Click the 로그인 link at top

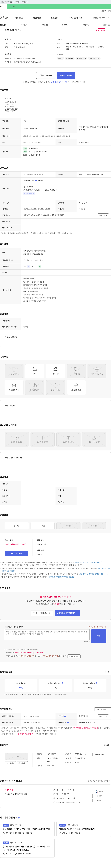click(x=104, y=11)
